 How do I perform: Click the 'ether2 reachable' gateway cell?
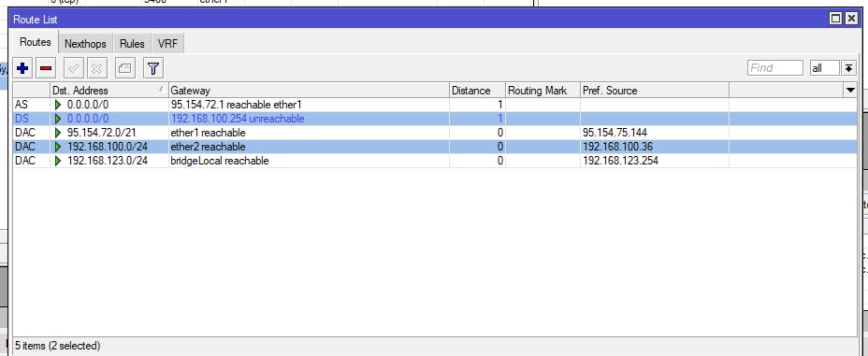pyautogui.click(x=309, y=147)
